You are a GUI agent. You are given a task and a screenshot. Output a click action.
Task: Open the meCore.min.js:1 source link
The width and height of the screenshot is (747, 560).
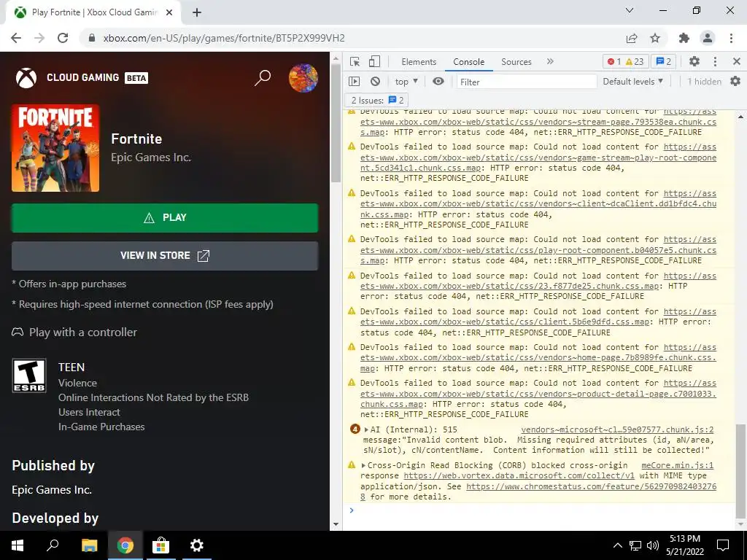(x=678, y=465)
